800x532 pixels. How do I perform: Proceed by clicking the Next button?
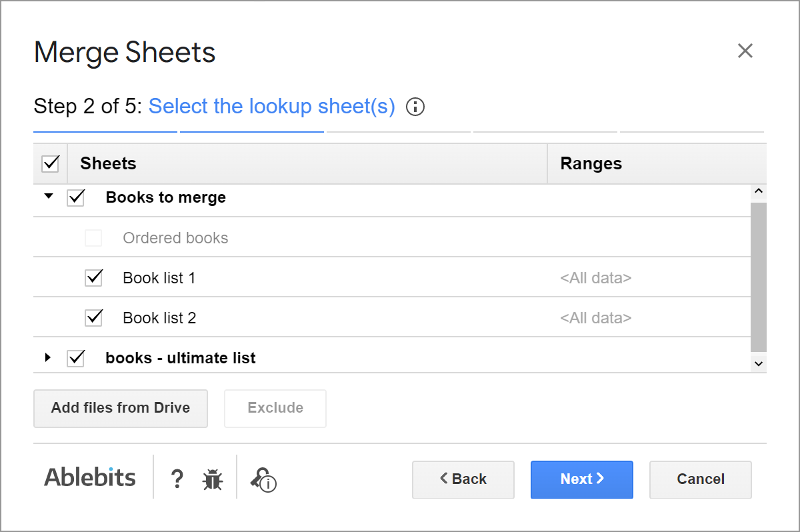pos(581,479)
